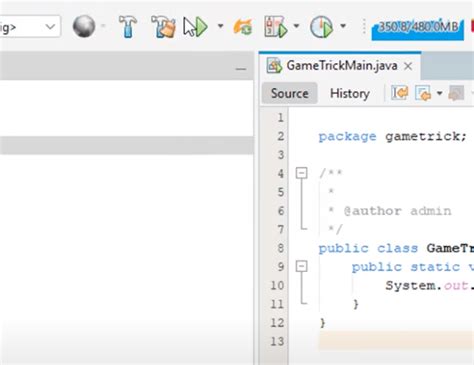
Task: Expand the Run Project dropdown arrow
Action: coord(220,26)
